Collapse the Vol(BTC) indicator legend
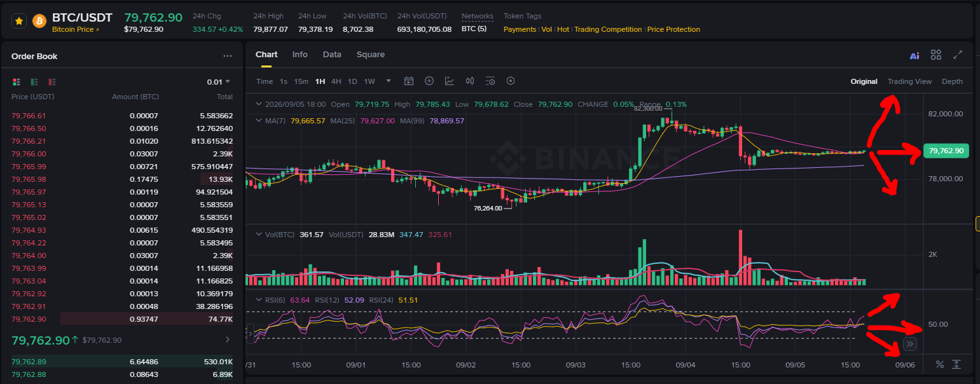The image size is (980, 384). pos(258,235)
